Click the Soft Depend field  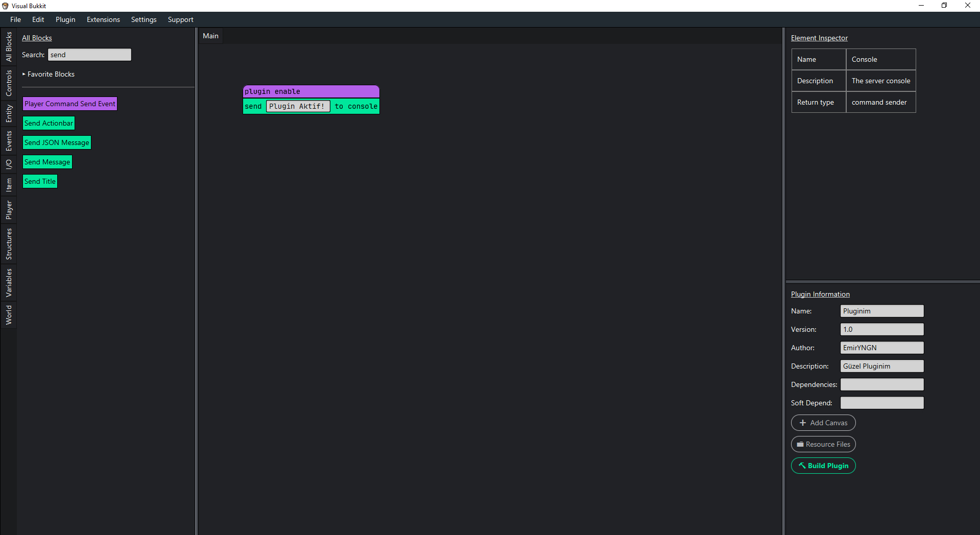[882, 403]
